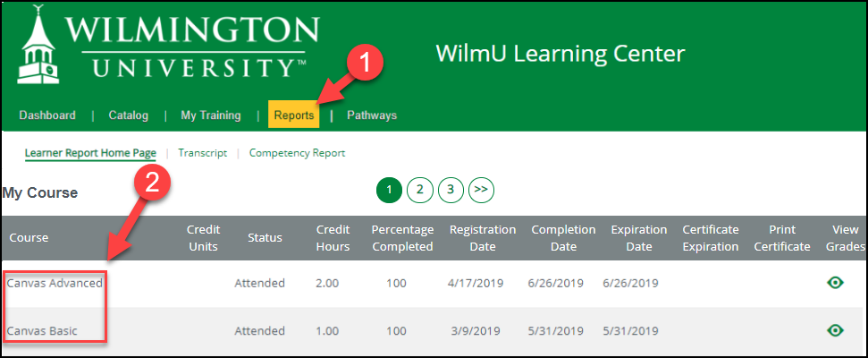This screenshot has height=358, width=868.
Task: Click the My Course heading
Action: point(40,192)
